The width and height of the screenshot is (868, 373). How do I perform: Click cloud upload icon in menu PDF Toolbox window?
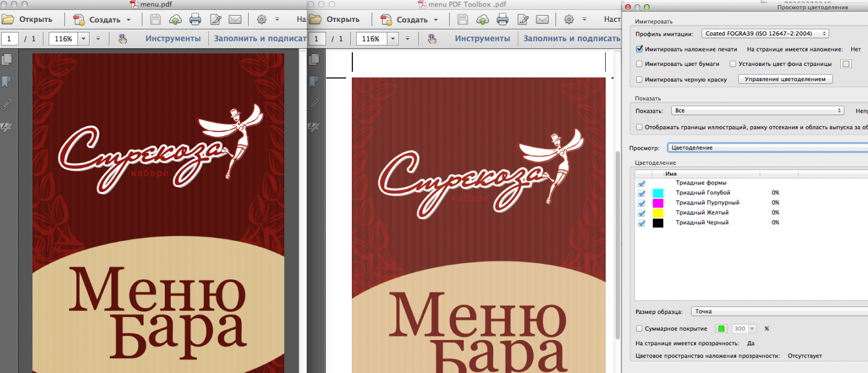click(482, 19)
